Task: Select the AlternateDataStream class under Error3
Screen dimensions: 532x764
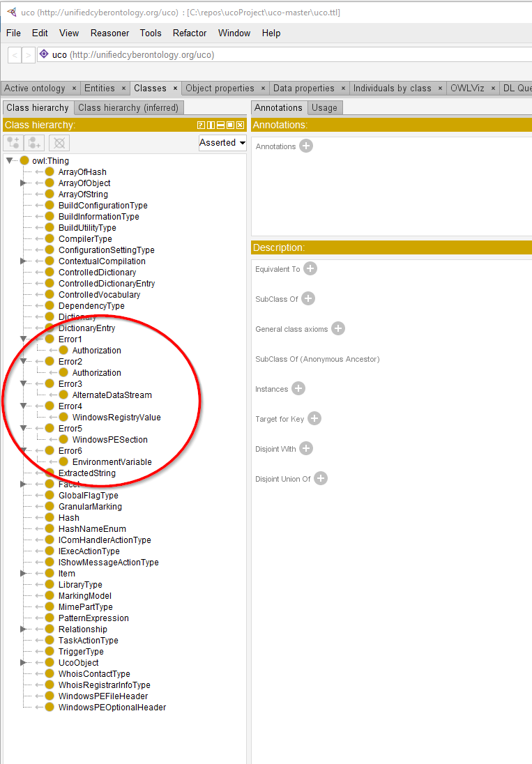Action: [x=112, y=395]
